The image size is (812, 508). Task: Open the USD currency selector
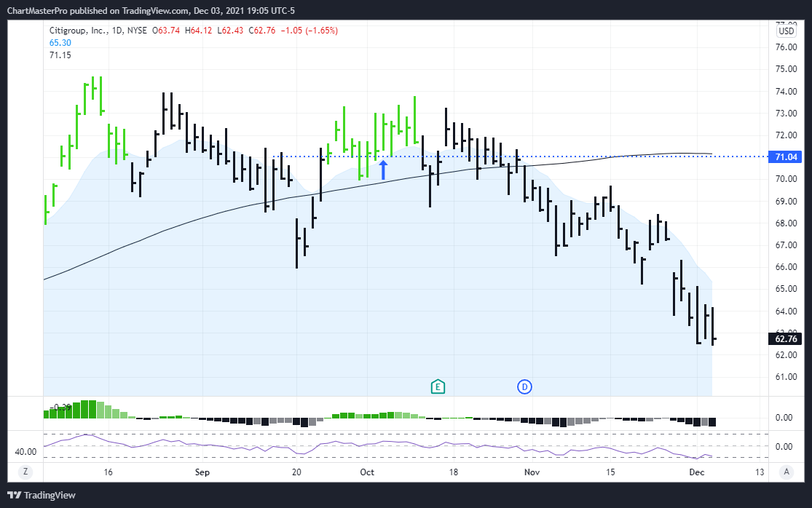coord(786,31)
